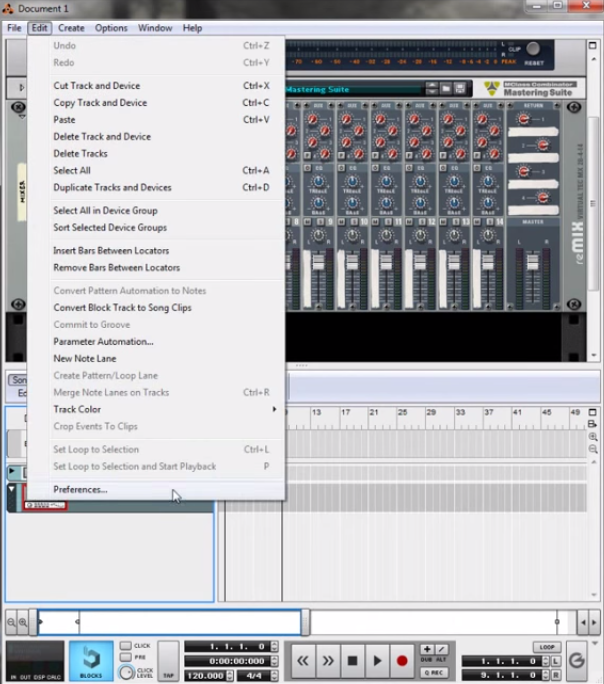The image size is (604, 684).
Task: Toggle the Blocks button in the transport
Action: tap(91, 660)
